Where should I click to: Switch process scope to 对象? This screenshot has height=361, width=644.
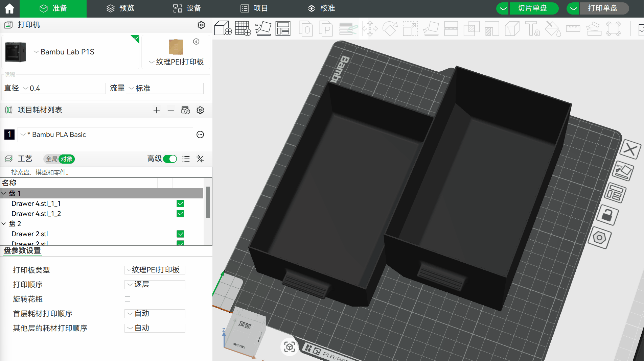[67, 159]
